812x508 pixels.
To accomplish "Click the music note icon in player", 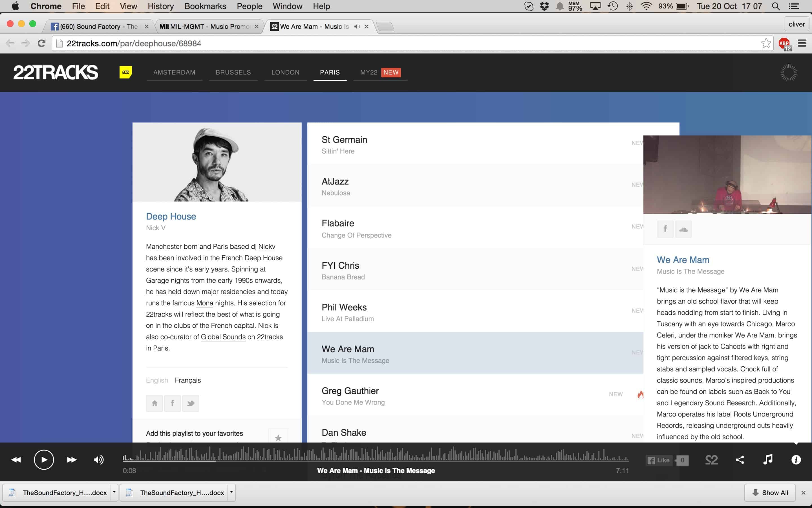I will click(768, 459).
